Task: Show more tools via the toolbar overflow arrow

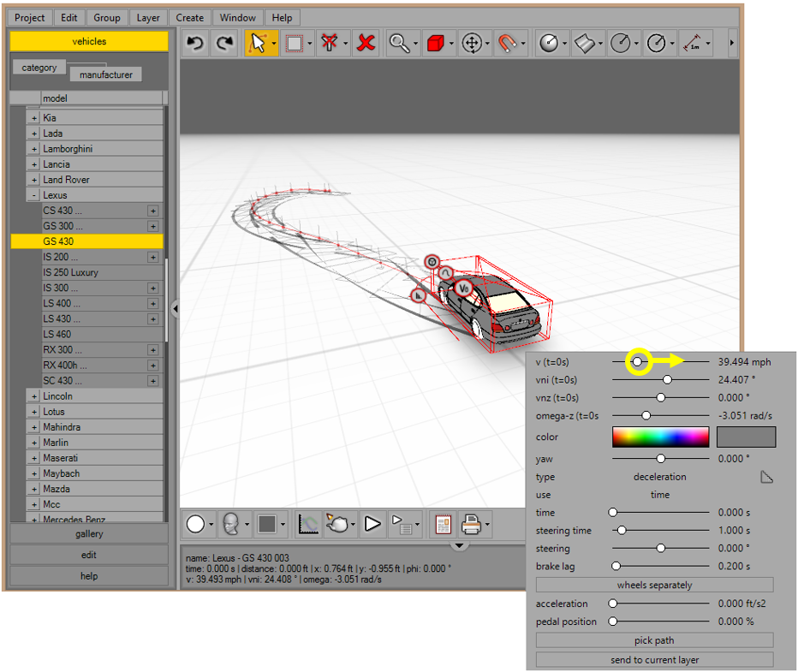Action: 732,44
